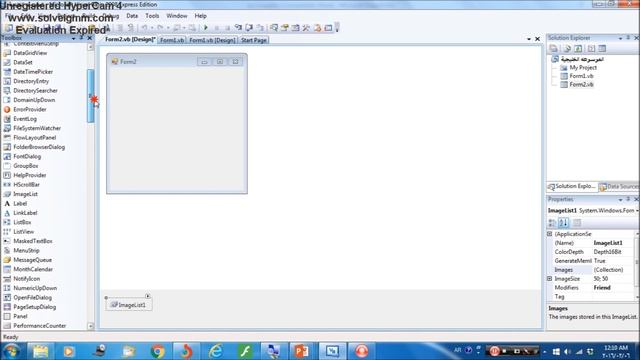Select FolderBrowserDialog component
Image resolution: width=640 pixels, height=360 pixels.
[39, 147]
